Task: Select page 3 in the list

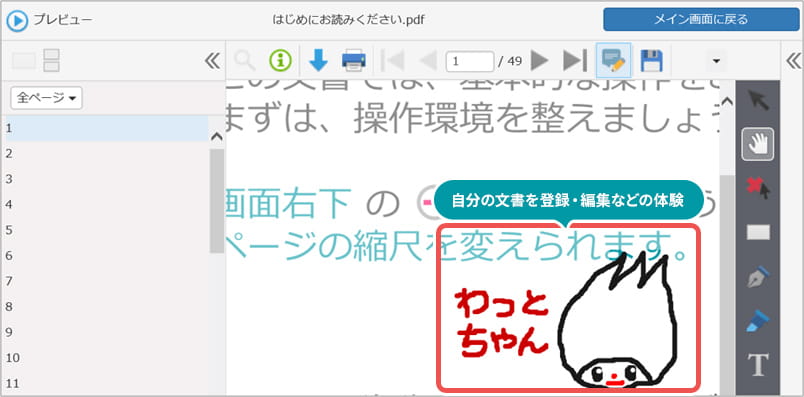Action: click(107, 179)
